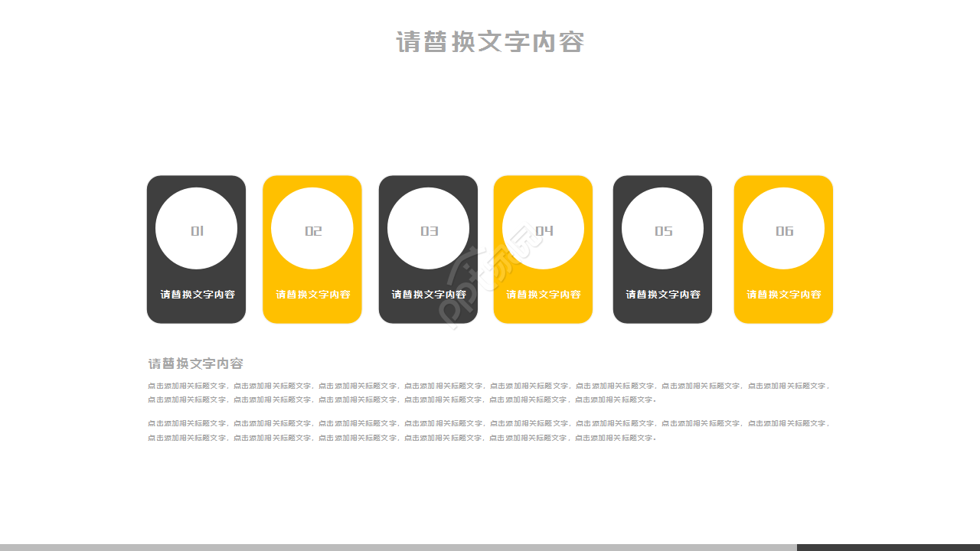The width and height of the screenshot is (980, 551).
Task: Select the slide title 请替换文字内容 at top
Action: [489, 44]
